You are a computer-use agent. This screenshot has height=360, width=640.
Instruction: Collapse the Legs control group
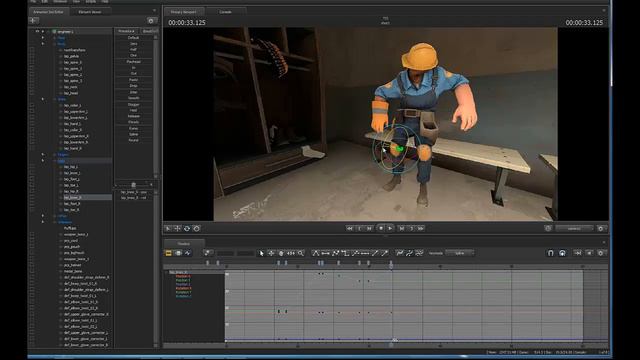point(43,161)
